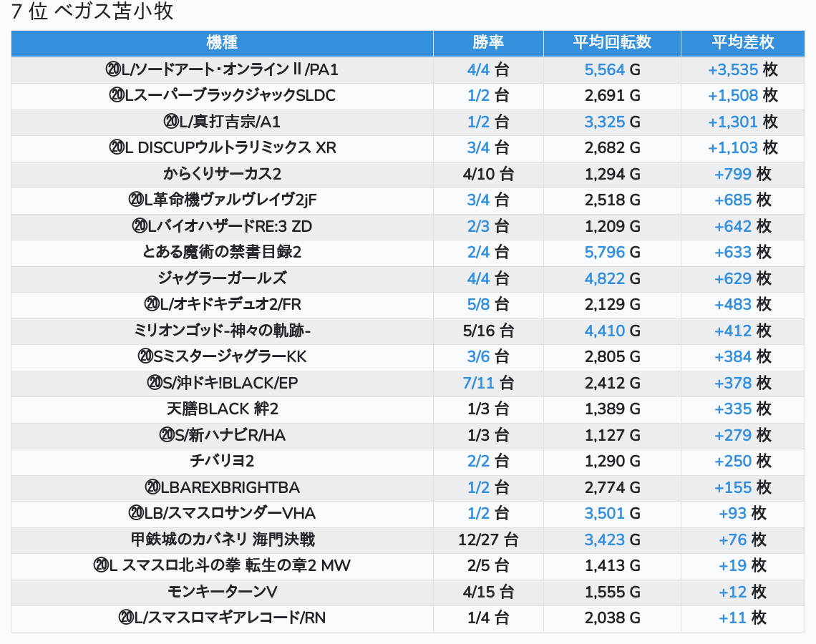The height and width of the screenshot is (644, 816).
Task: Click ミリオンゴッド-神々の軌跡- machine name
Action: pos(222,331)
